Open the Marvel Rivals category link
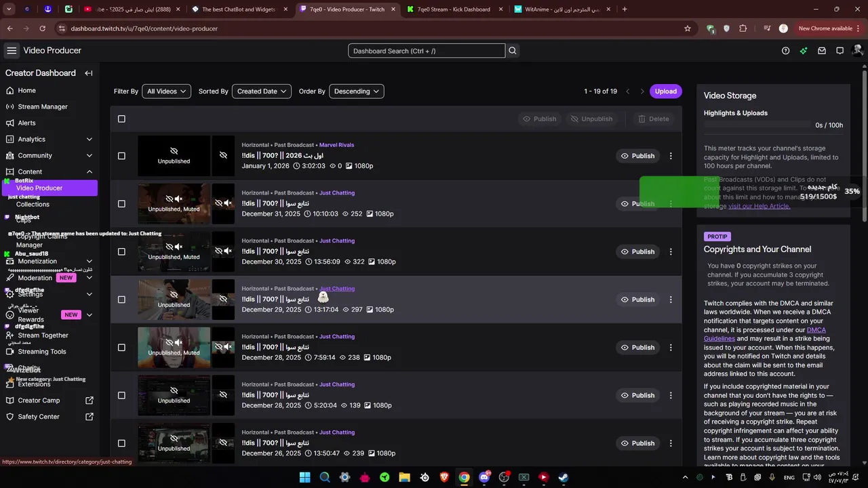The image size is (868, 488). pos(336,145)
